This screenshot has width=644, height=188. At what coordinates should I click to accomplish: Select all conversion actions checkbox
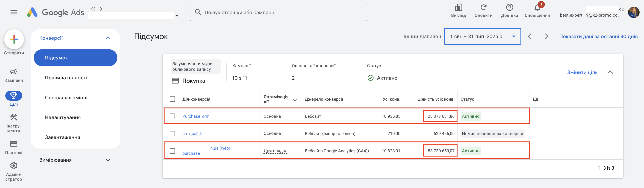click(x=173, y=99)
